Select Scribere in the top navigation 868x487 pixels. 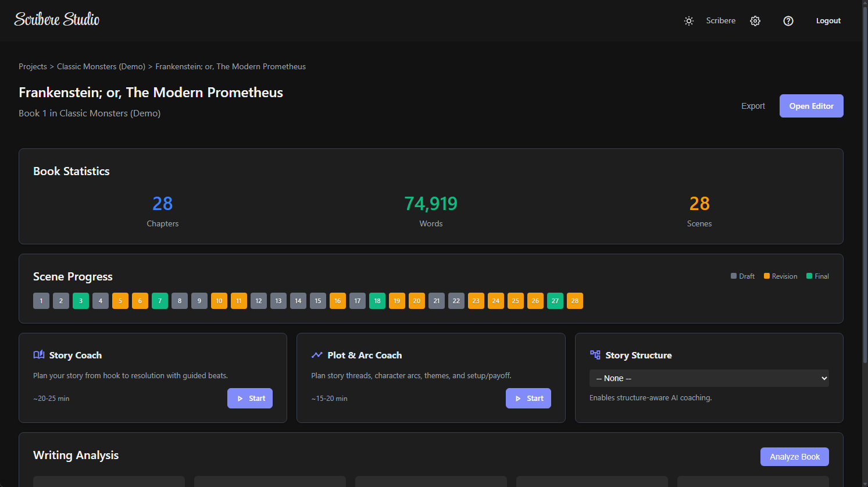pyautogui.click(x=721, y=20)
